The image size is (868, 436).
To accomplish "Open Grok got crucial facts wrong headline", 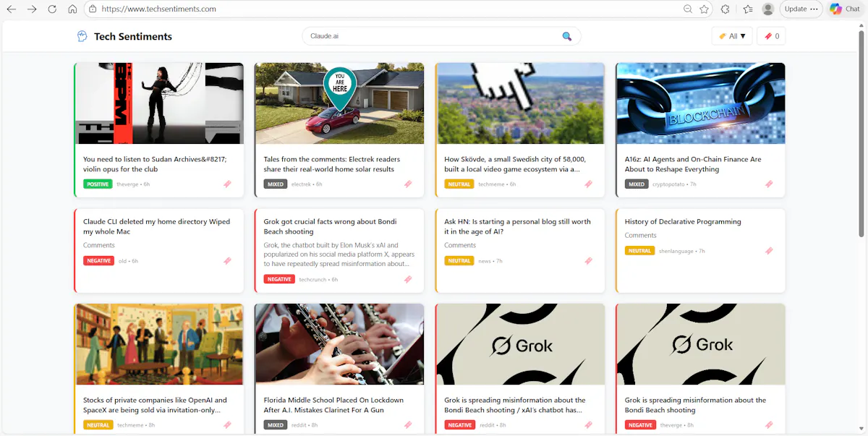I will click(x=331, y=226).
